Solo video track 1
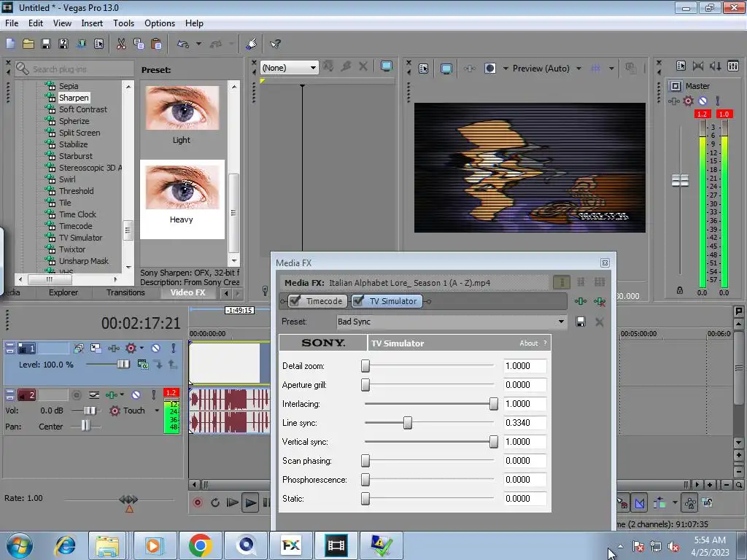The height and width of the screenshot is (560, 747). point(174,348)
